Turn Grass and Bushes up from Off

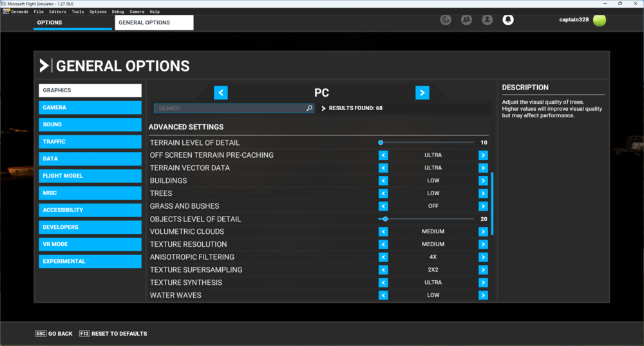coord(483,206)
